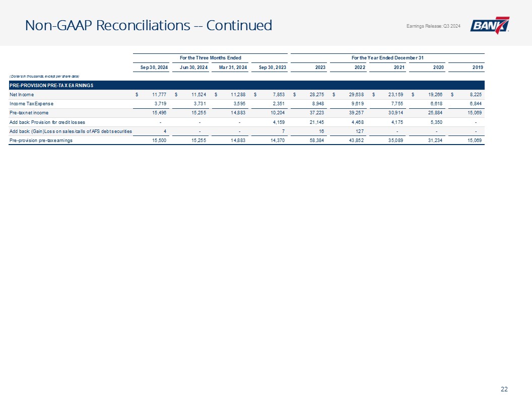532x411 pixels.
Task: Select the Mar 31, 2024 column header
Action: coord(230,67)
